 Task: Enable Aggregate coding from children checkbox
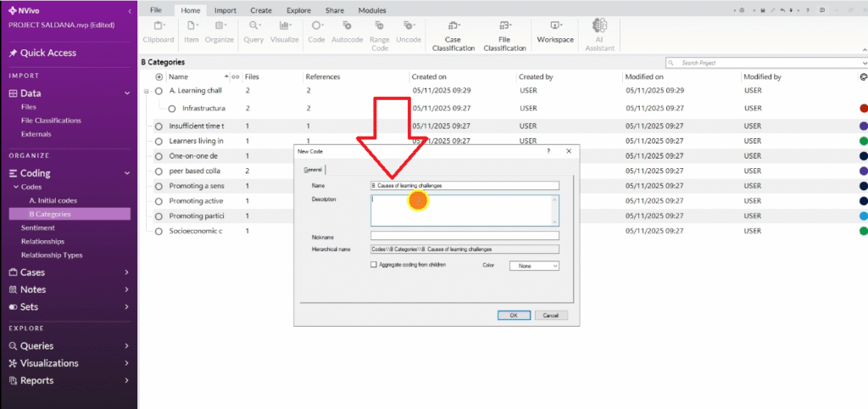pos(375,266)
